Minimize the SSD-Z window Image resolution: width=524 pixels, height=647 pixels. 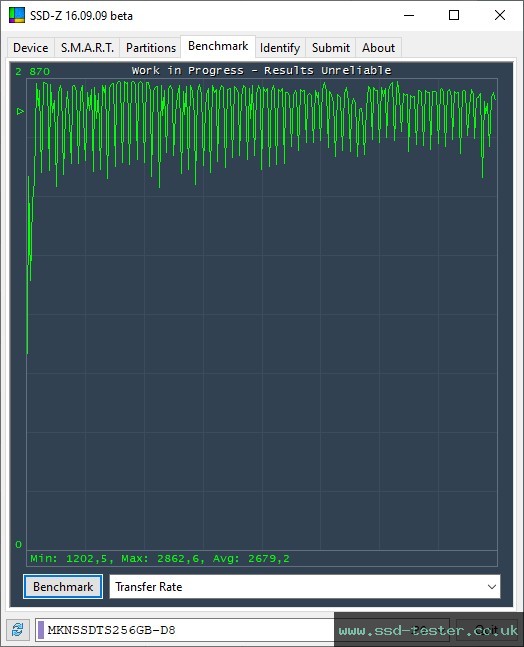[409, 15]
